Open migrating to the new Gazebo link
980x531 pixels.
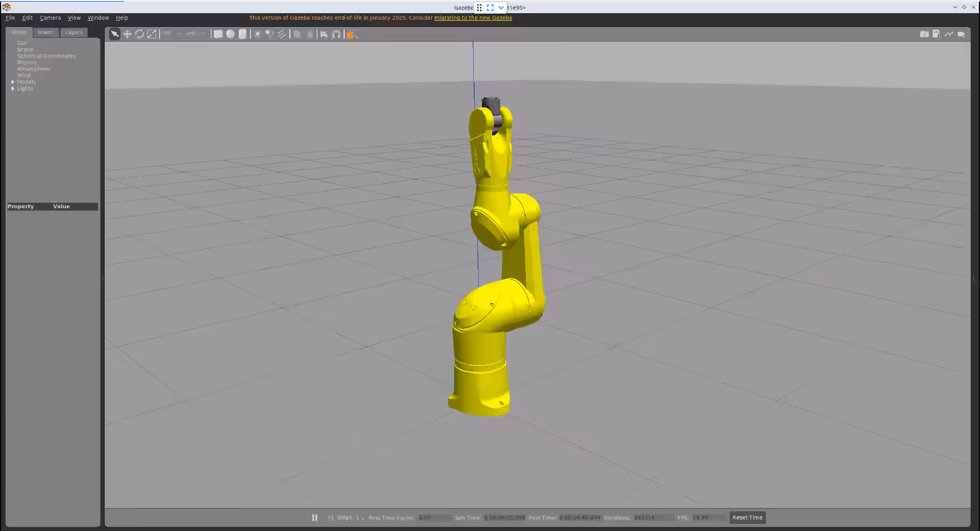point(473,18)
